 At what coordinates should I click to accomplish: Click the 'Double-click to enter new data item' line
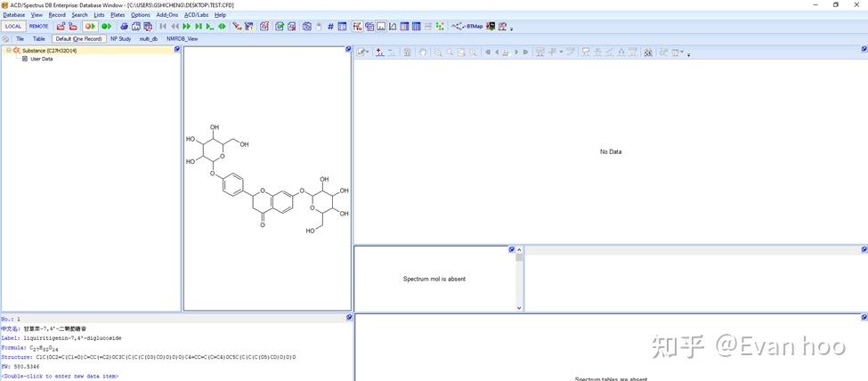click(x=60, y=376)
